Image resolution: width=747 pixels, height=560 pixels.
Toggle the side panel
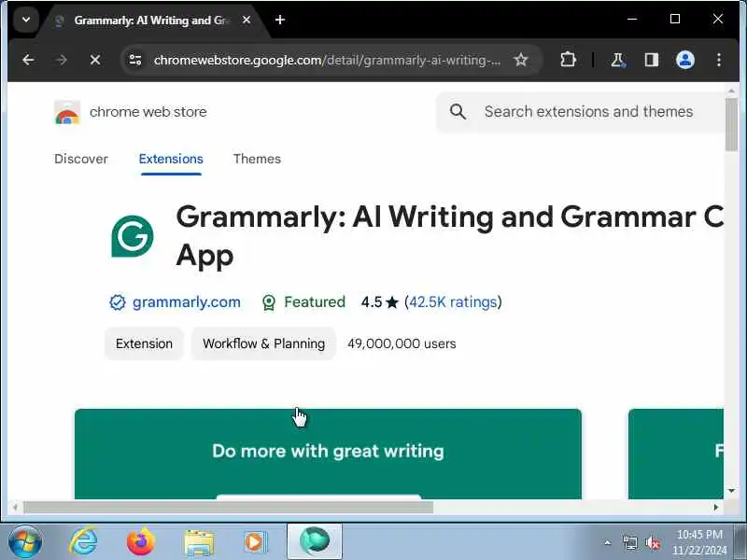point(651,60)
